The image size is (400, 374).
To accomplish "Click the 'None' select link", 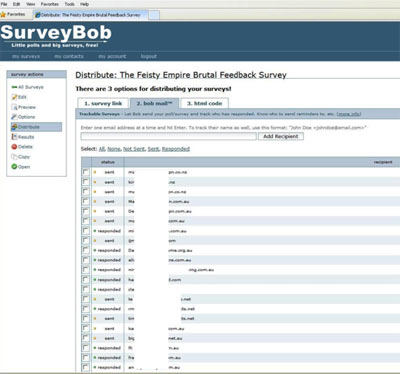I will click(114, 149).
